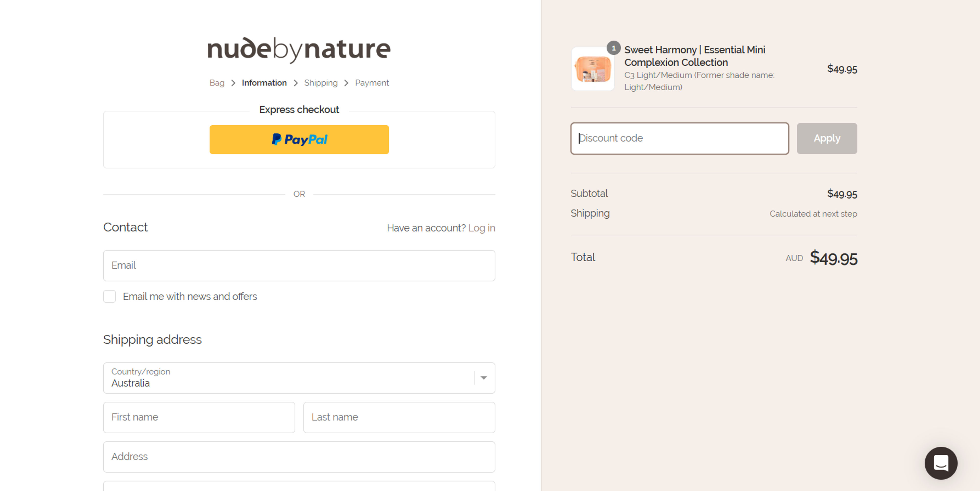
Task: Select the Payment breadcrumb step
Action: tap(372, 83)
